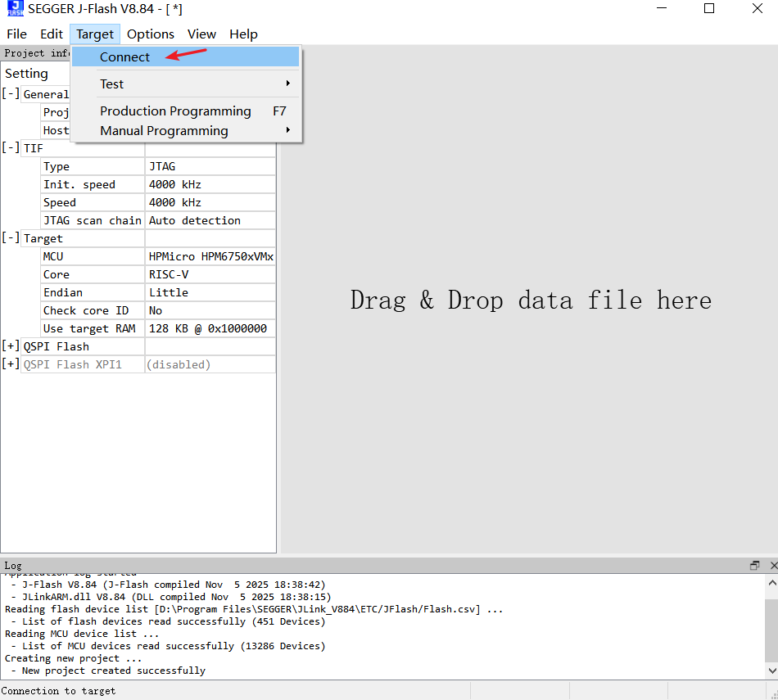This screenshot has width=778, height=700.
Task: Collapse the TIF settings group
Action: (x=11, y=148)
